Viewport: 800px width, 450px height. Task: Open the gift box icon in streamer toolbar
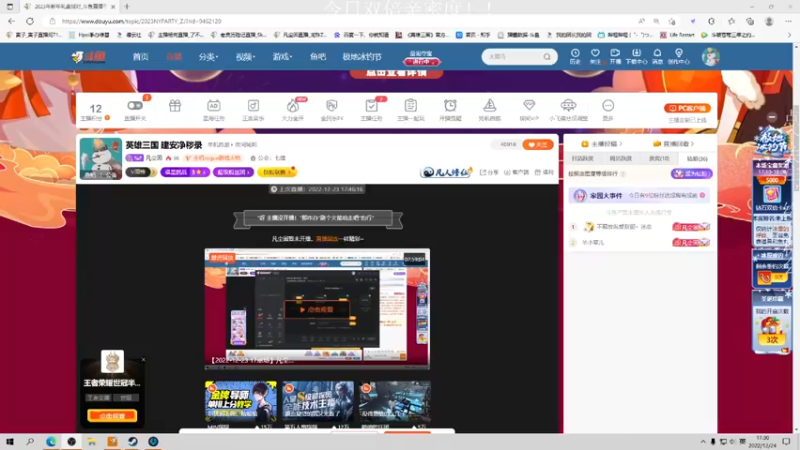tap(175, 106)
